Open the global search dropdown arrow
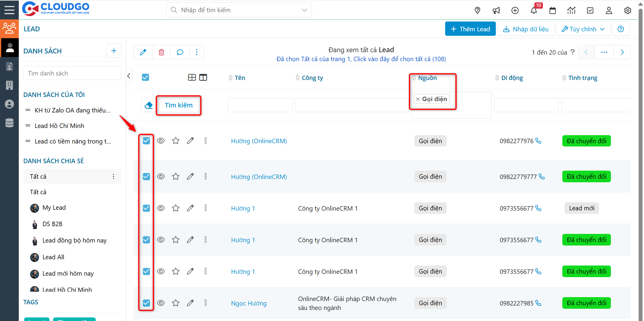 click(304, 10)
